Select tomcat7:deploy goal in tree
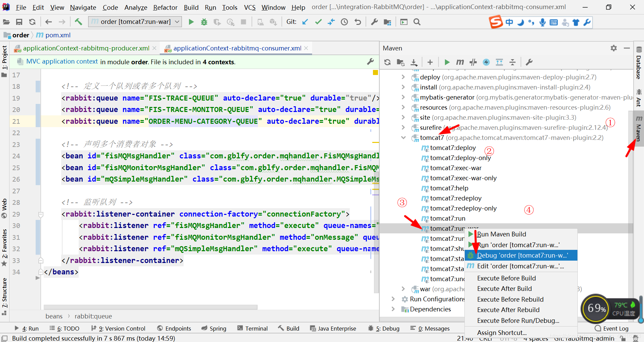Image resolution: width=644 pixels, height=342 pixels. [x=453, y=148]
